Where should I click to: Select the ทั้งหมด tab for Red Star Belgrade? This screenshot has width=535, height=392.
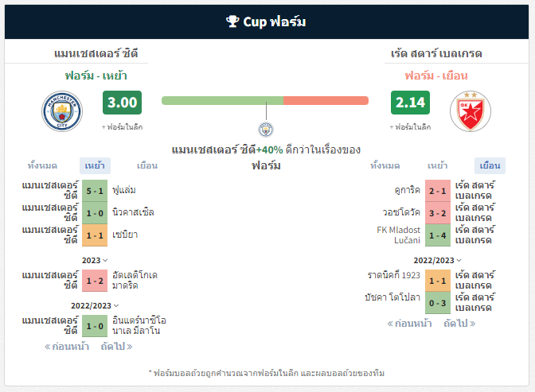click(385, 165)
